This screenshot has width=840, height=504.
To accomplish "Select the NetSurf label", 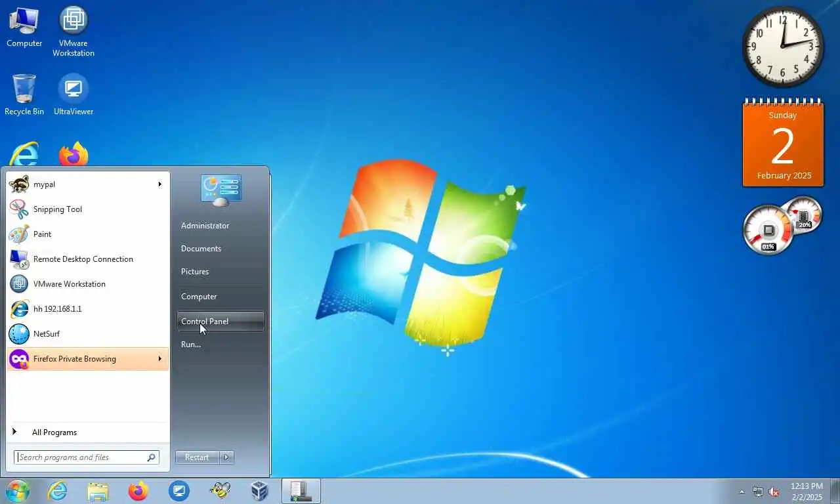I will coord(47,334).
